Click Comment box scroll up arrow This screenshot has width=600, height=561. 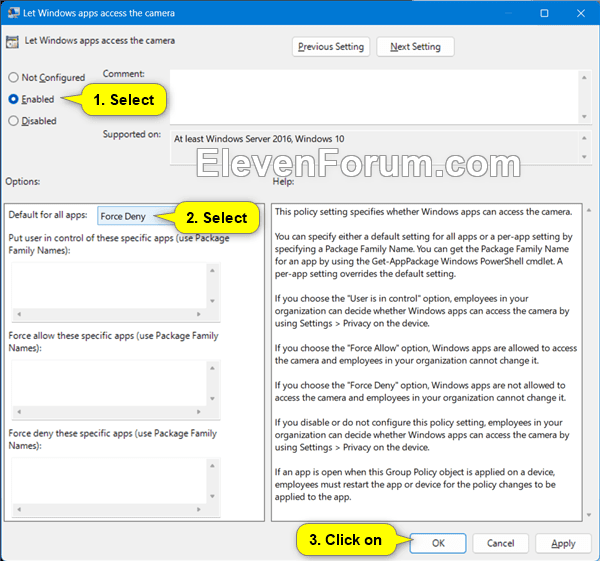584,78
